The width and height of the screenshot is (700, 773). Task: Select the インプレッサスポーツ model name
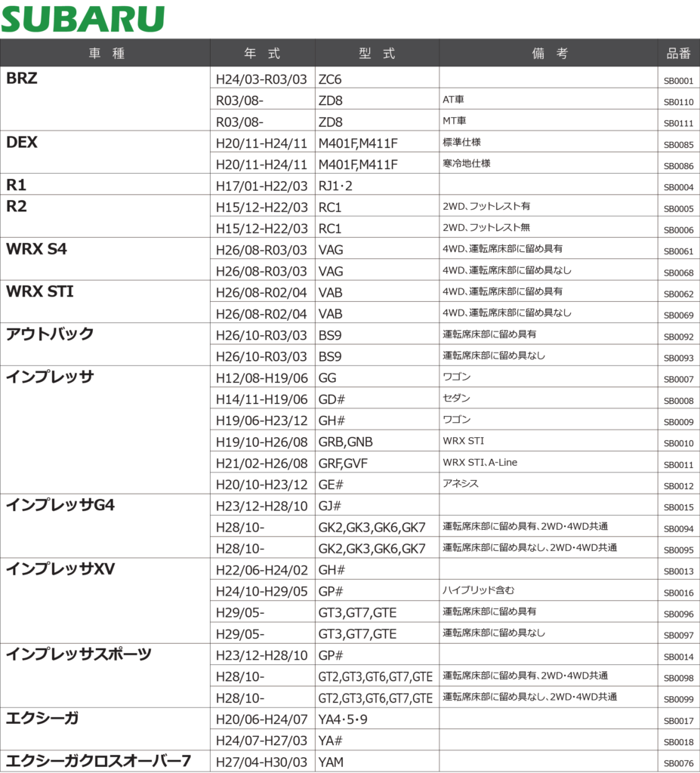79,654
